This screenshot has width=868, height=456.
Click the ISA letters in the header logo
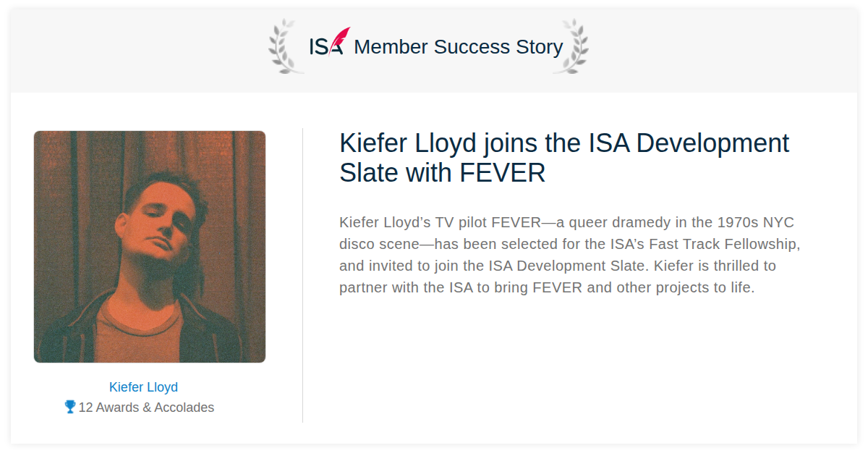(322, 48)
